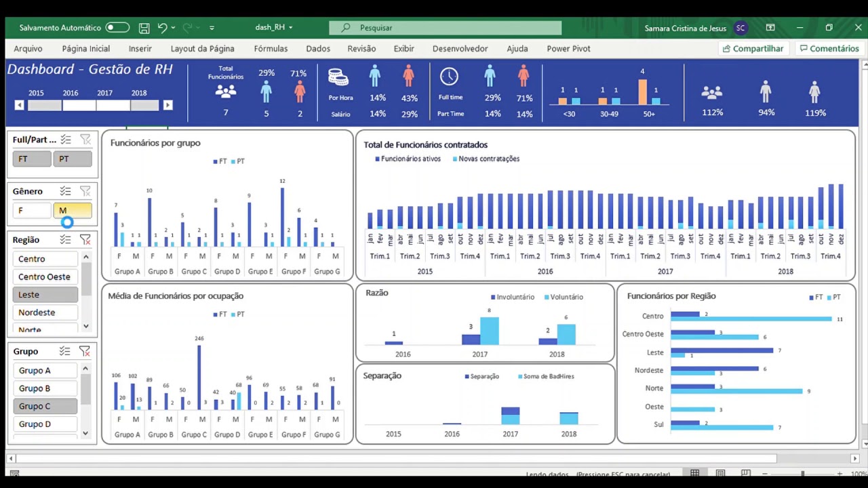The width and height of the screenshot is (868, 488).
Task: Open the Power Pivot tab
Action: 568,49
